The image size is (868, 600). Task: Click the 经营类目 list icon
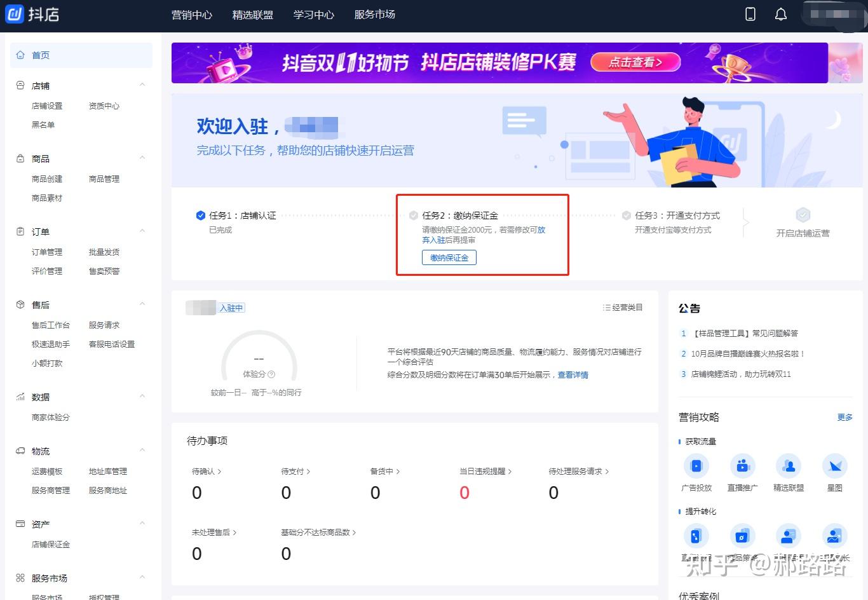[606, 308]
